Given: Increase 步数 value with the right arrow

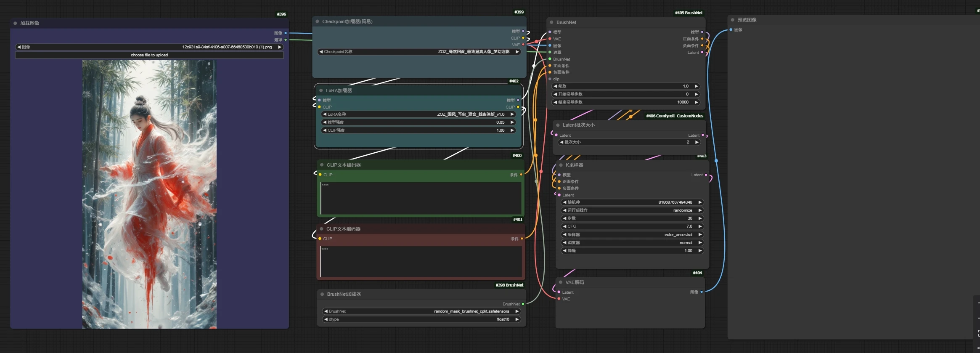Looking at the screenshot, I should [x=700, y=218].
